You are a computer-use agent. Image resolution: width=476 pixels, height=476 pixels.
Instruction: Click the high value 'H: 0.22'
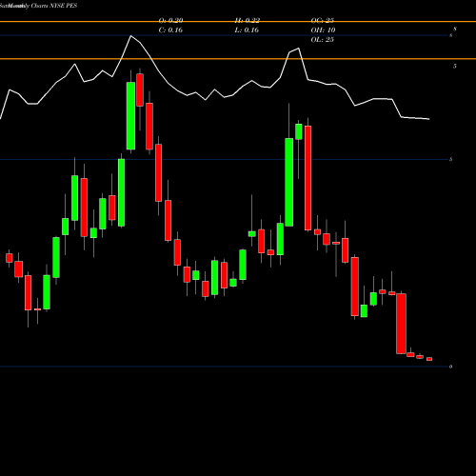click(x=248, y=21)
